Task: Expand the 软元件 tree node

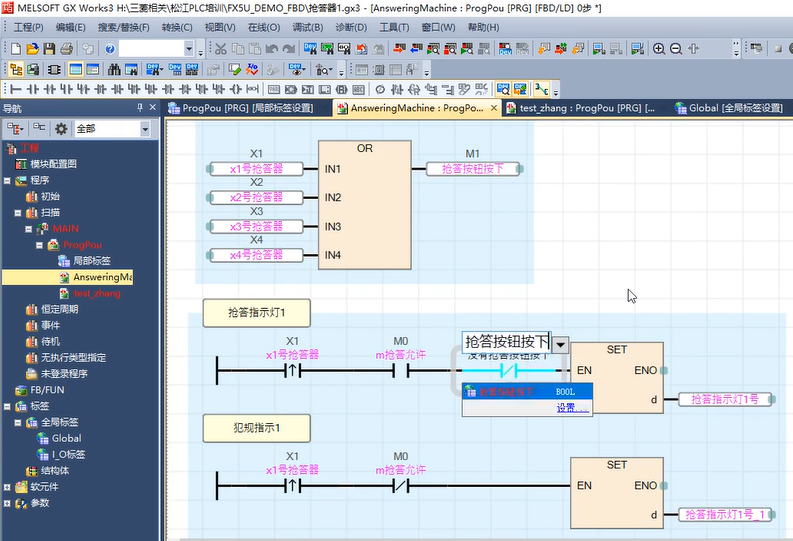Action: [8, 487]
